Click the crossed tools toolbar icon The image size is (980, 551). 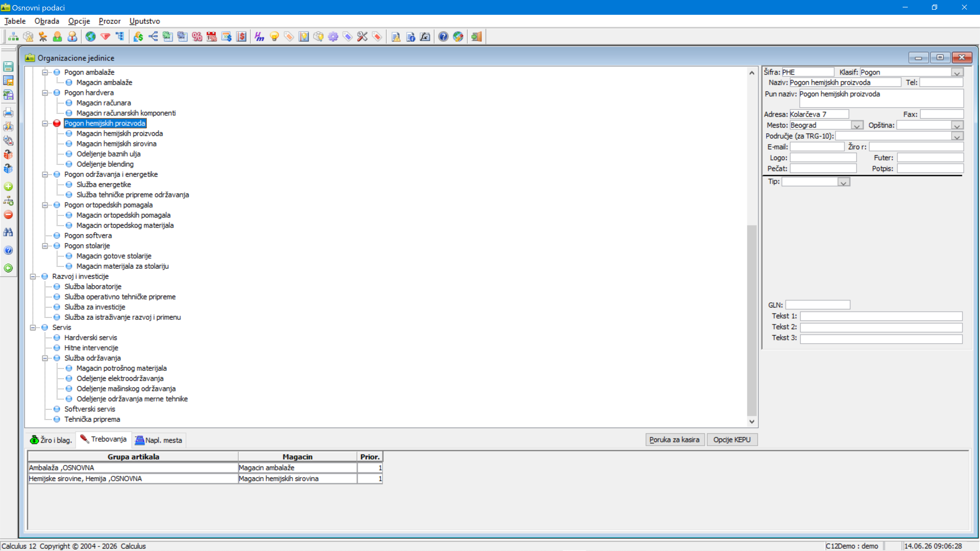362,36
